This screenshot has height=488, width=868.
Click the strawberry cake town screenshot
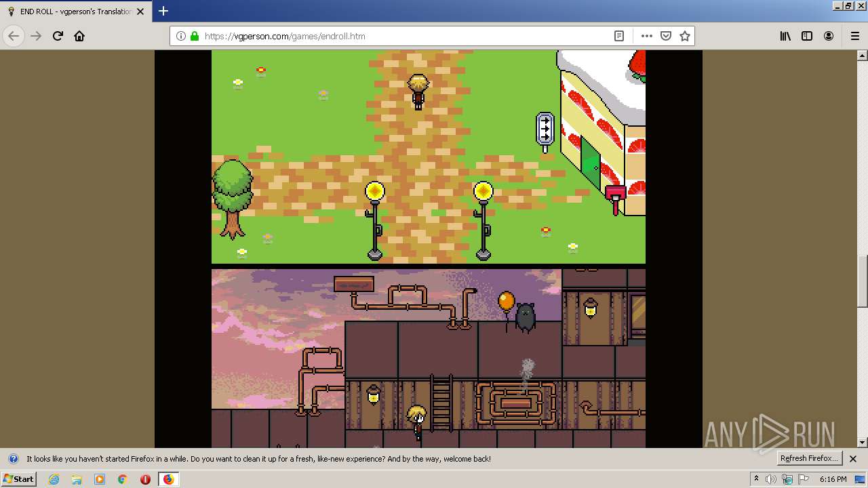pyautogui.click(x=429, y=157)
